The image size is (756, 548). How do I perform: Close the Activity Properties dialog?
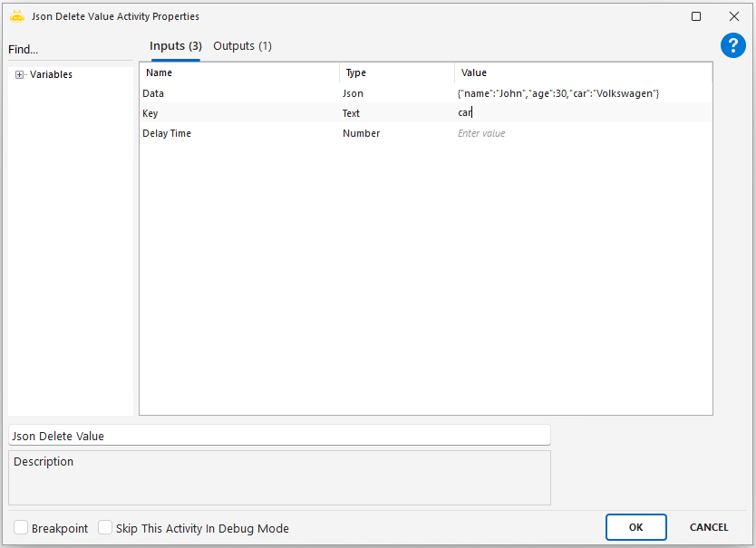pos(734,16)
